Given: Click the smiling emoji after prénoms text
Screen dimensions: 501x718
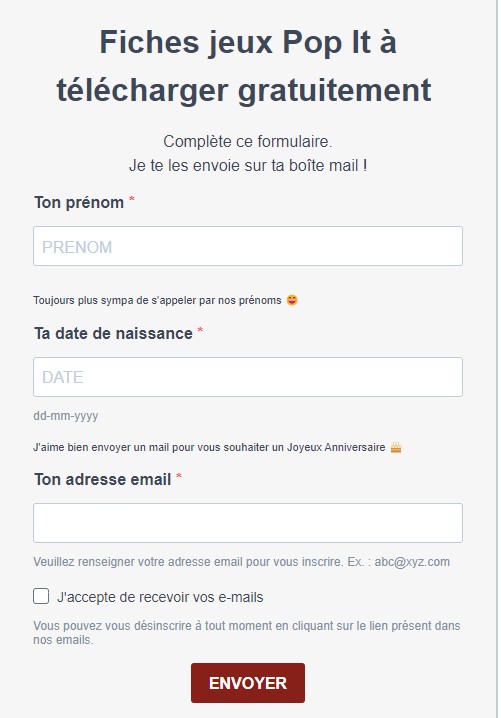Looking at the screenshot, I should tap(292, 300).
